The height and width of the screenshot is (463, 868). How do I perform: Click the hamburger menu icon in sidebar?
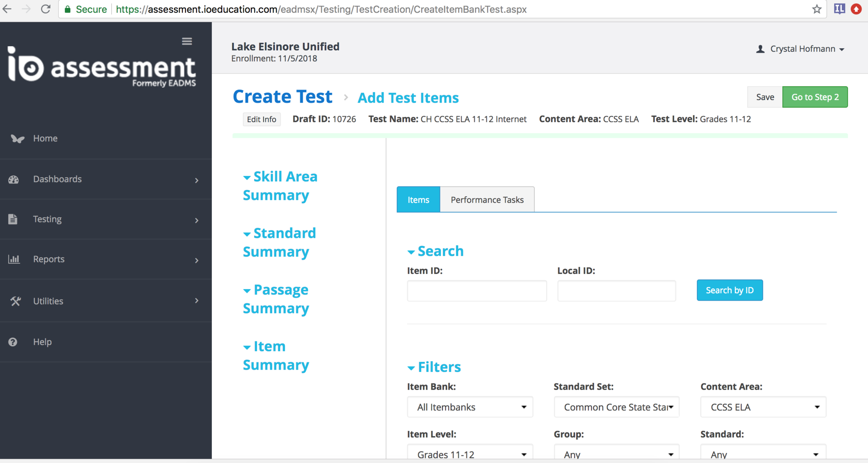click(x=187, y=41)
